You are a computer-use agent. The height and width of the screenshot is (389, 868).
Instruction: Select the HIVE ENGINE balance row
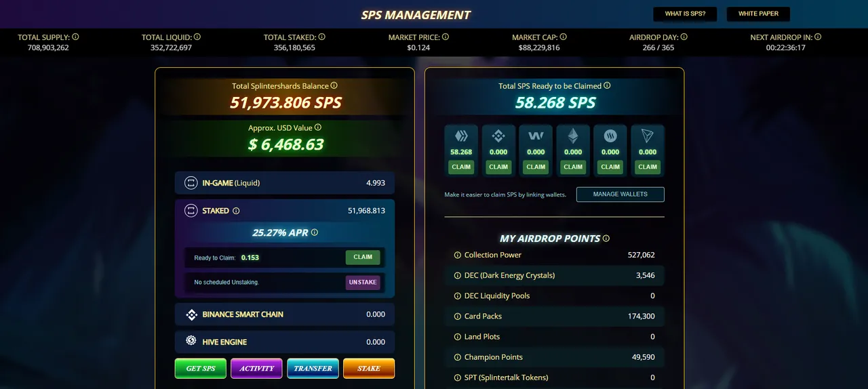[x=285, y=342]
